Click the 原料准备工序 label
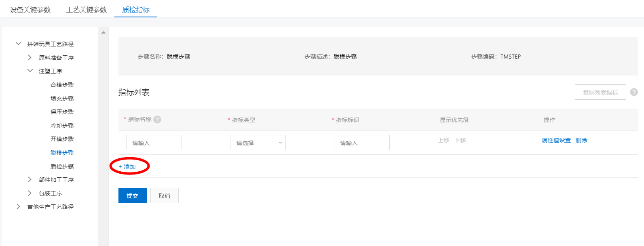Viewport: 644px width, 246px height. [x=56, y=58]
